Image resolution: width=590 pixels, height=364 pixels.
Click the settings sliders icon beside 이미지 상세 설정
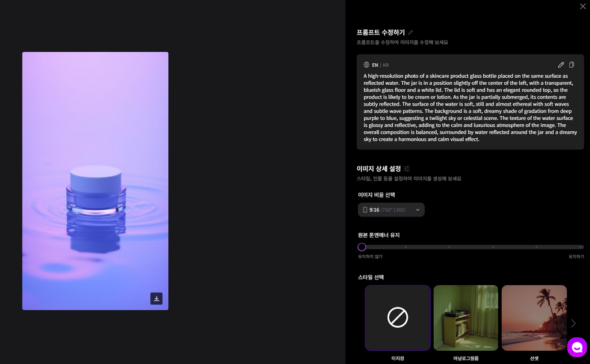(x=407, y=168)
